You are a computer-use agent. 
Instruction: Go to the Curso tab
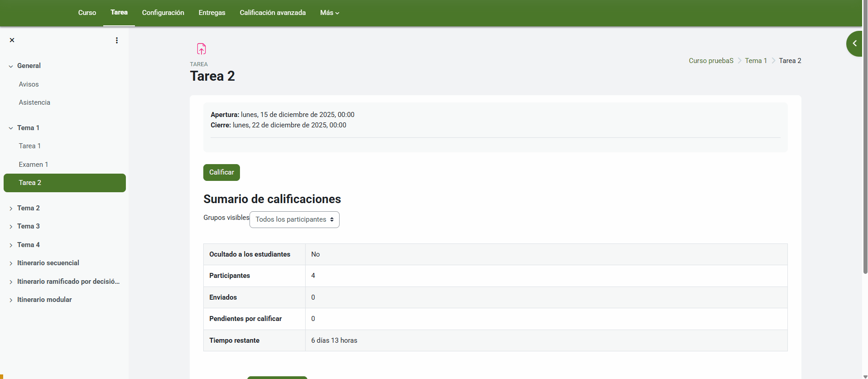point(87,13)
